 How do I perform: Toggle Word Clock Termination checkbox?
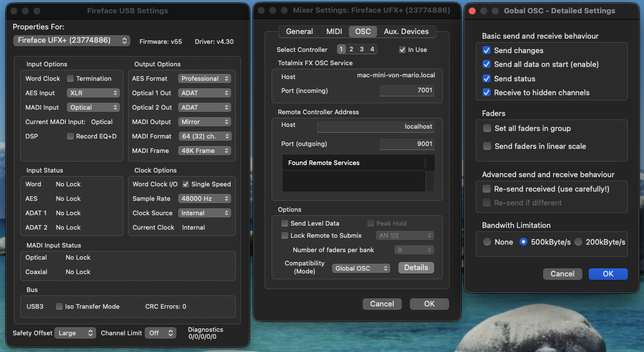[x=70, y=78]
